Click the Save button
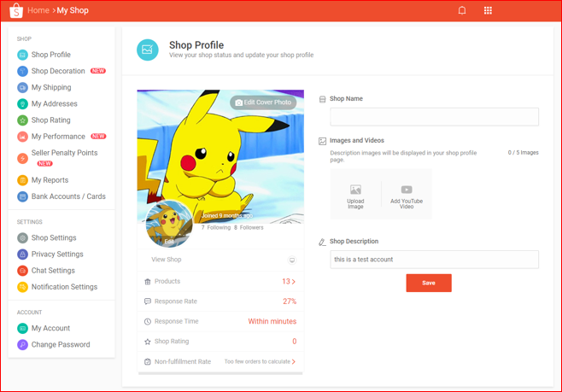This screenshot has width=562, height=392. pos(429,283)
